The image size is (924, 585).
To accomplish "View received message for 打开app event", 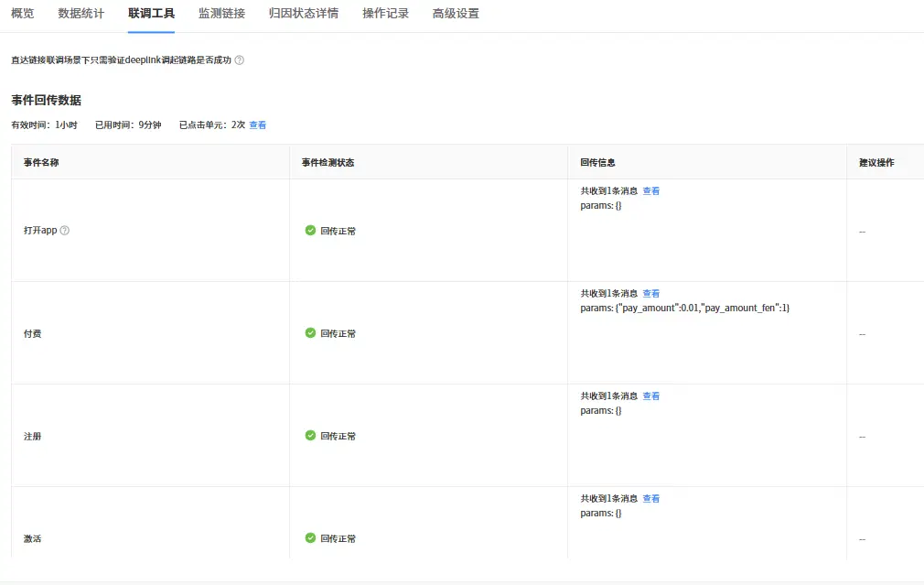I will (x=651, y=191).
